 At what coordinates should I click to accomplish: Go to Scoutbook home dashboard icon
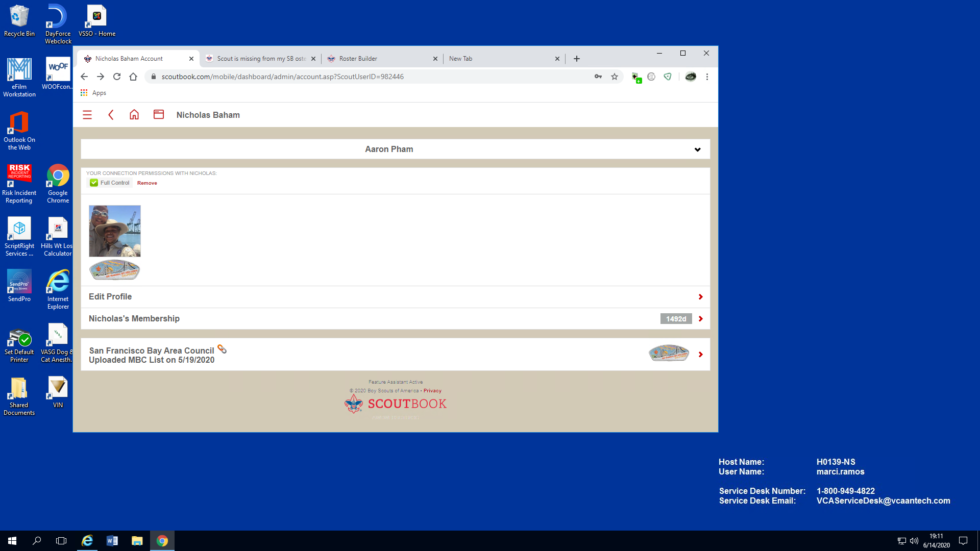click(x=134, y=115)
